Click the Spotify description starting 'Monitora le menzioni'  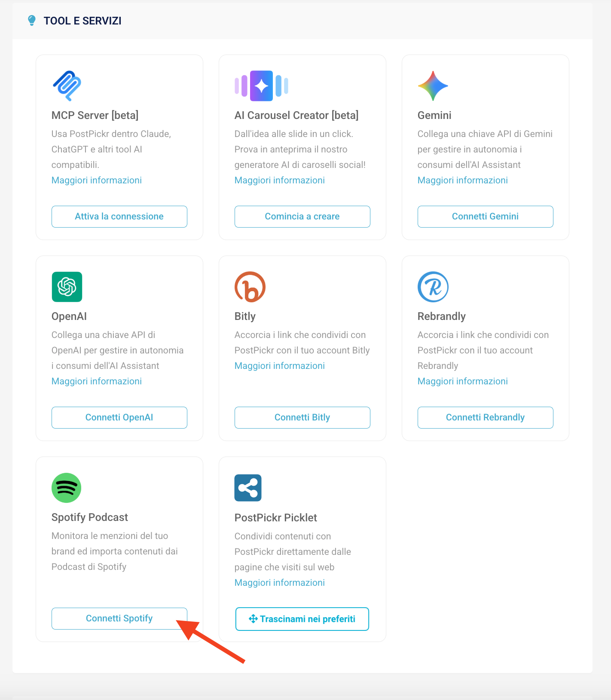pos(115,551)
